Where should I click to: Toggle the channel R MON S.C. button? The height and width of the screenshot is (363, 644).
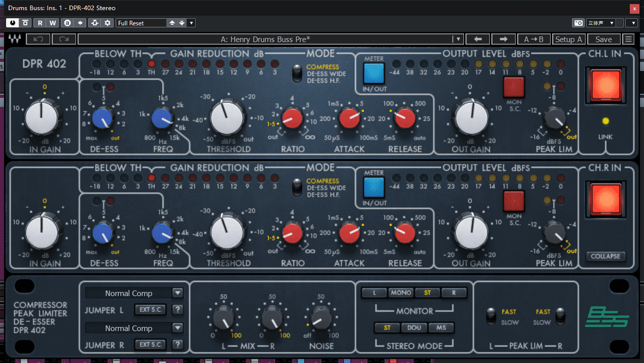coord(514,201)
